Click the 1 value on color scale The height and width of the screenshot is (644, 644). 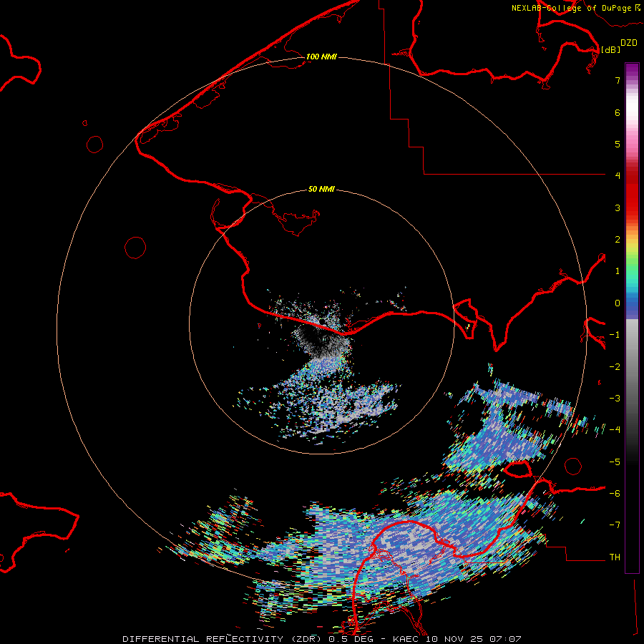[x=618, y=271]
